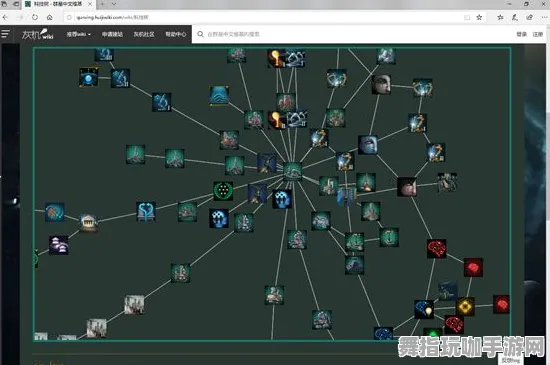Select the orange teal swirl node at left
This screenshot has width=550, height=365.
tap(55, 212)
